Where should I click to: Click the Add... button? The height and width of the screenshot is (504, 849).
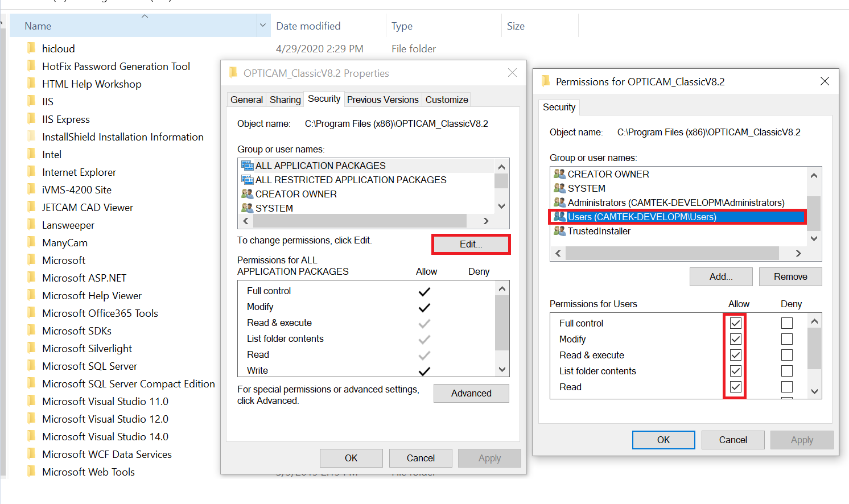tap(721, 276)
